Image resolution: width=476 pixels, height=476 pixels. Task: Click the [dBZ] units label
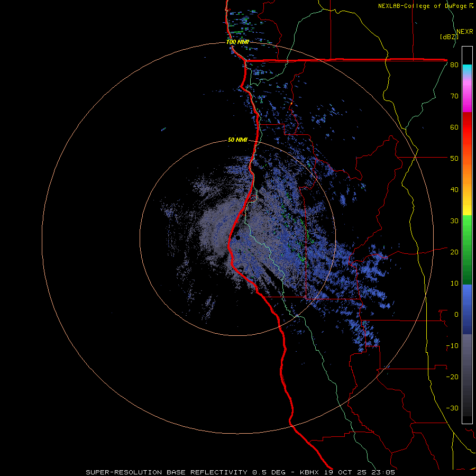449,37
